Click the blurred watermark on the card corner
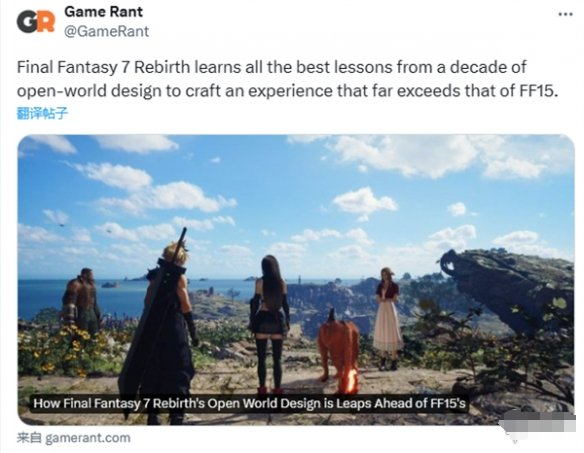 [x=536, y=424]
